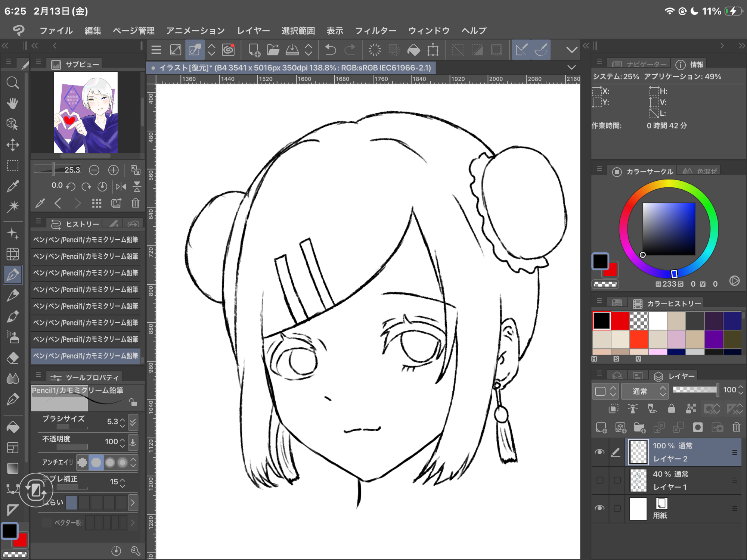Open the フィルター menu
The height and width of the screenshot is (560, 747).
(375, 31)
